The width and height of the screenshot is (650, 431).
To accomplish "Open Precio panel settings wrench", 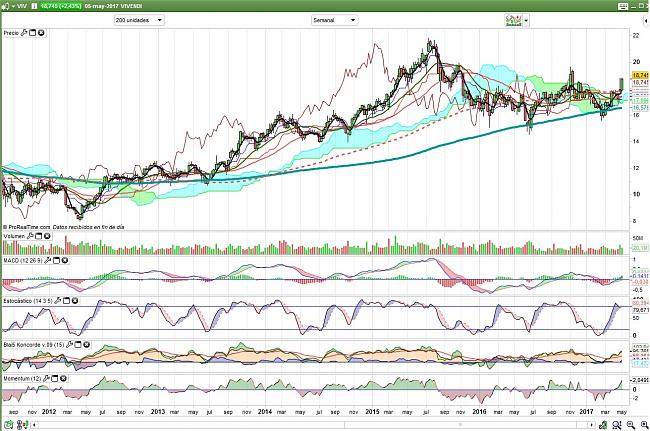I will [x=24, y=32].
